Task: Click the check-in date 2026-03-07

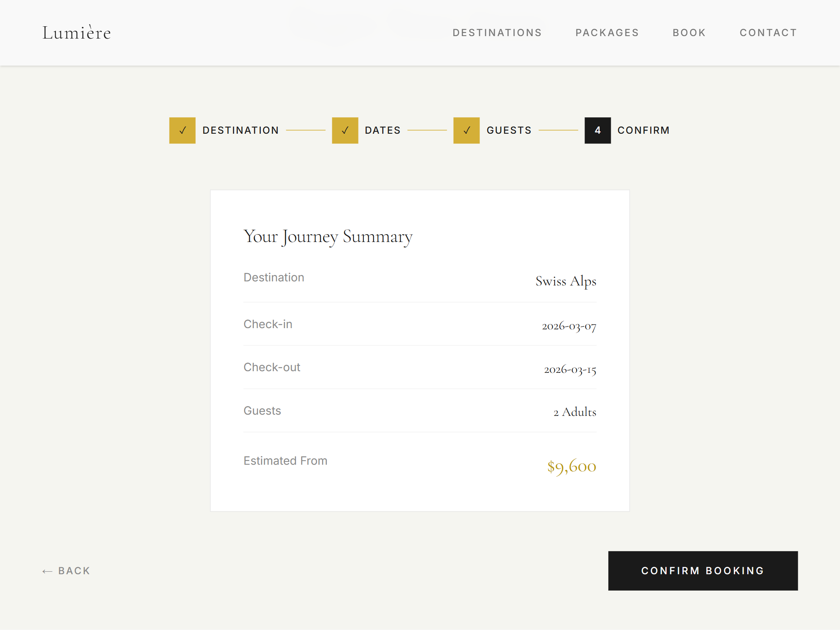Action: pyautogui.click(x=569, y=326)
